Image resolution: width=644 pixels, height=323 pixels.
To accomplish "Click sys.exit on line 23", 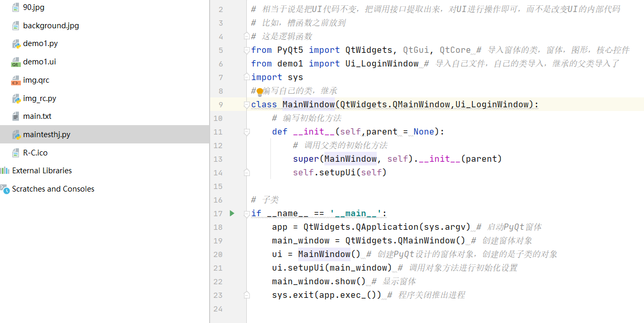I will tap(293, 295).
